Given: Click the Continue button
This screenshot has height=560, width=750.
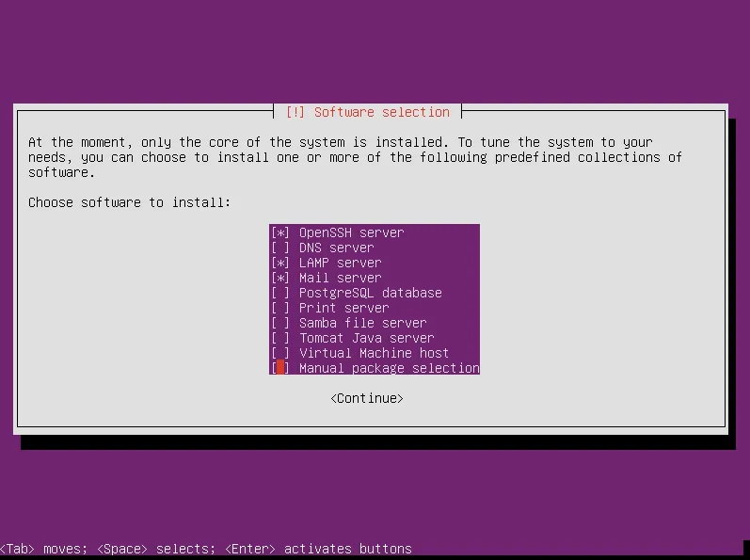Looking at the screenshot, I should (x=367, y=398).
